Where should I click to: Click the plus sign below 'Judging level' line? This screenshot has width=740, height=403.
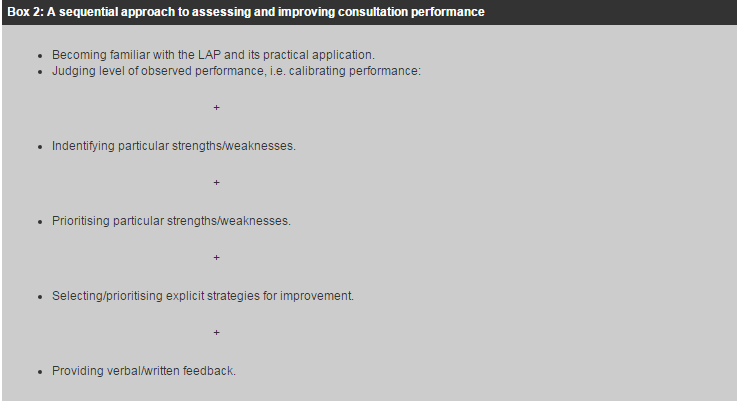click(216, 108)
